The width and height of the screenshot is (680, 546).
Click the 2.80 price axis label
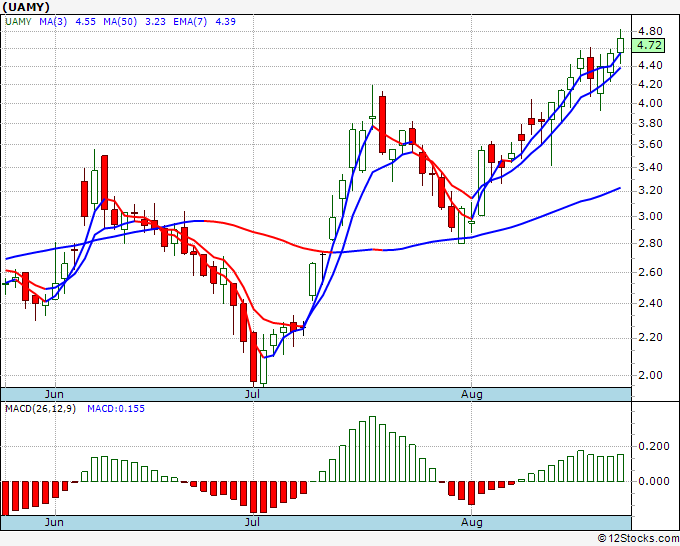click(x=650, y=243)
